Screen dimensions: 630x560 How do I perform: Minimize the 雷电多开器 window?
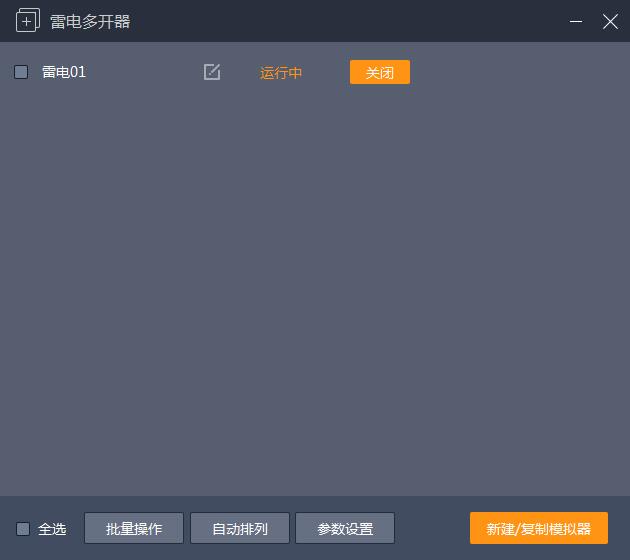coord(576,21)
